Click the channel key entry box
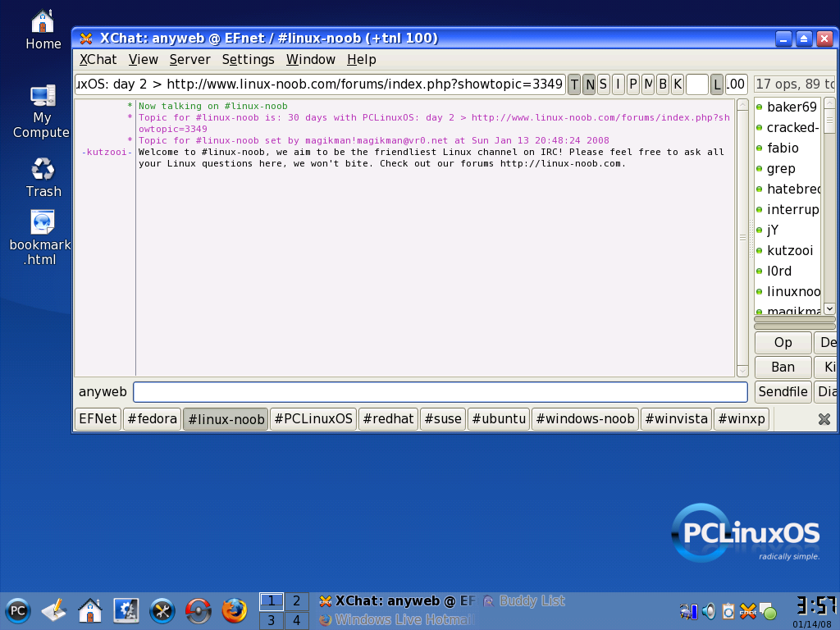 point(697,84)
